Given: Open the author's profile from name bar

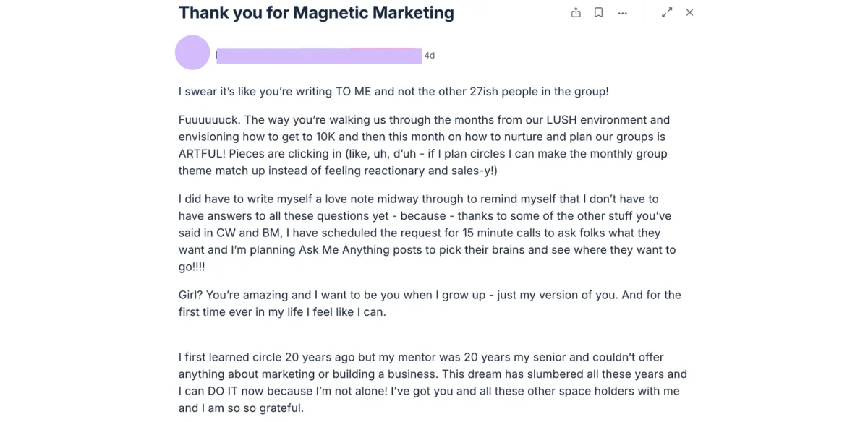Looking at the screenshot, I should click(x=318, y=56).
